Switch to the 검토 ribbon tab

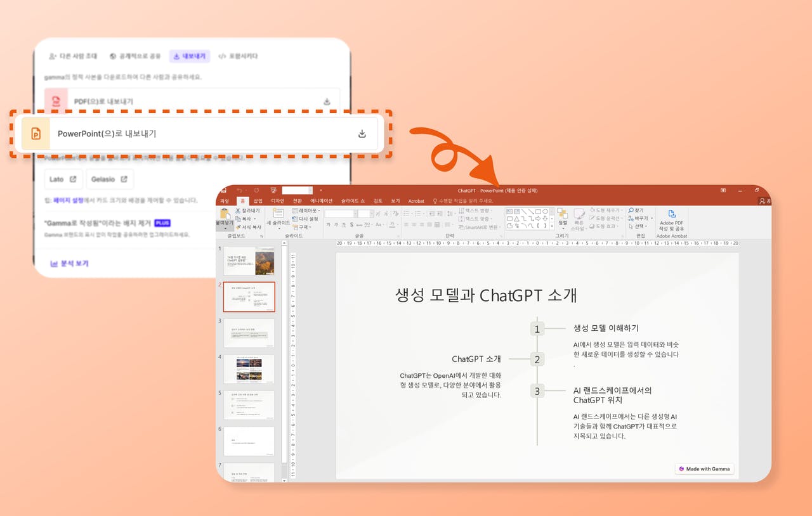tap(378, 201)
